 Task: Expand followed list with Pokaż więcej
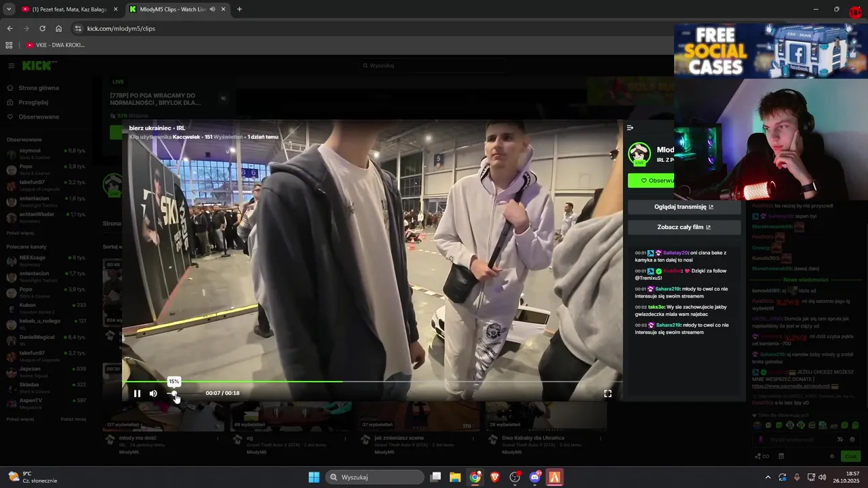pos(20,232)
